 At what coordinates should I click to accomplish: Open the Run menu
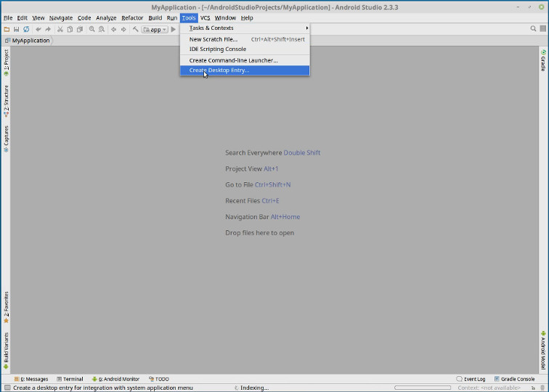click(x=172, y=18)
